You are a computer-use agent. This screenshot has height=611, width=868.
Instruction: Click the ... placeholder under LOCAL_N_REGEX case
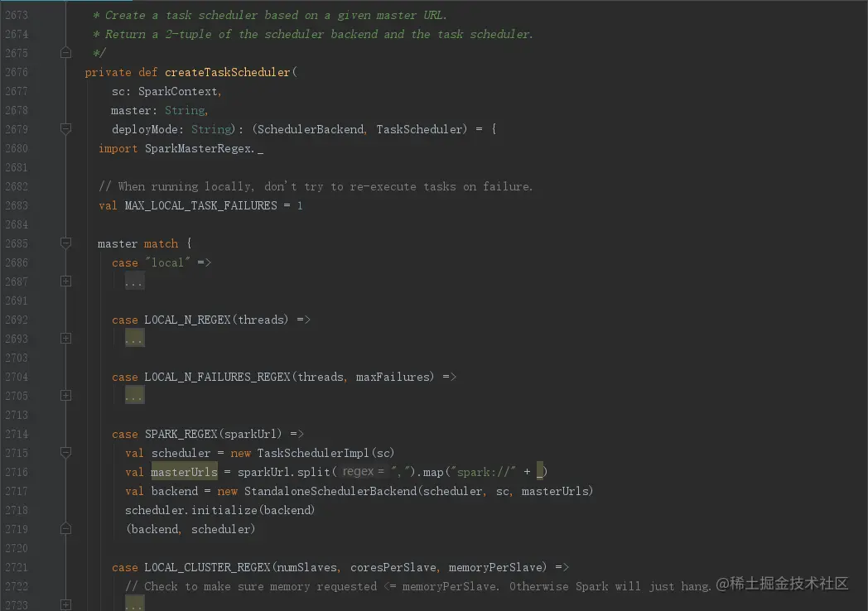(x=133, y=338)
